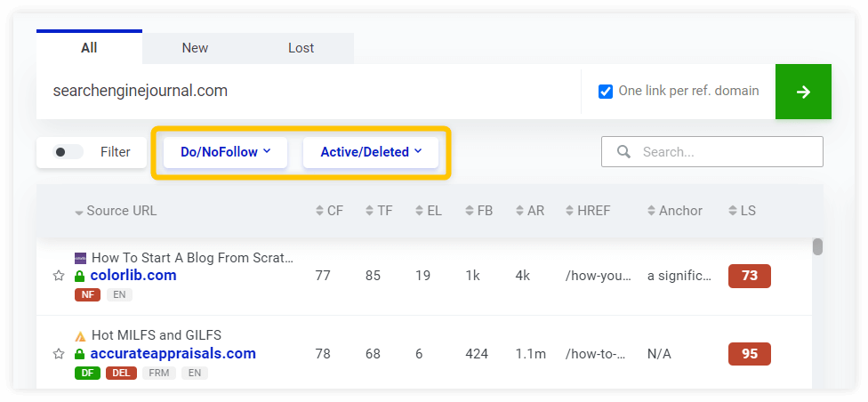This screenshot has width=868, height=402.
Task: Open the Do/NoFollow dropdown
Action: tap(225, 152)
